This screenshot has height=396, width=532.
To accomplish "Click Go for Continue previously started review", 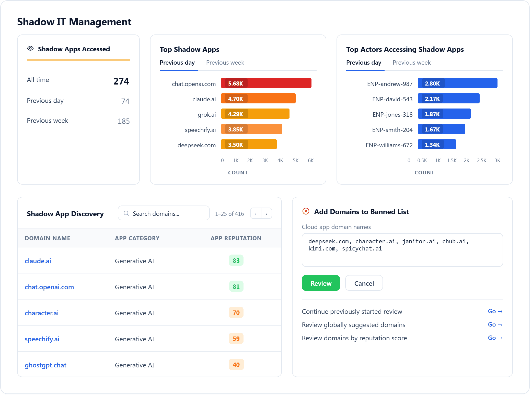I will [x=495, y=311].
